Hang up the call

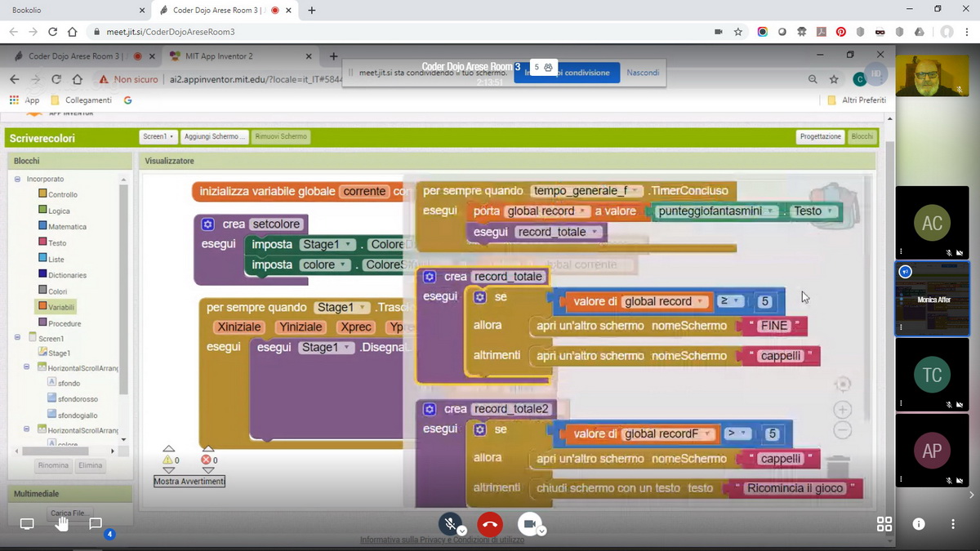[x=490, y=523]
